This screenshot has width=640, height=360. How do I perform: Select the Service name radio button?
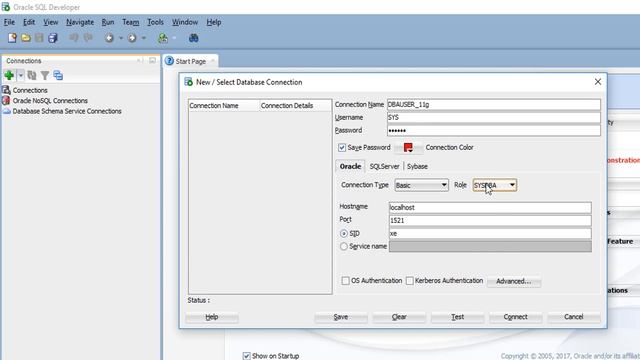click(344, 247)
